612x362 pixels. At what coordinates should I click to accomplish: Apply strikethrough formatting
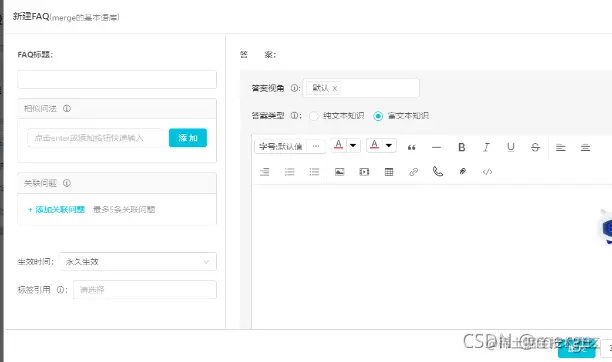click(536, 147)
